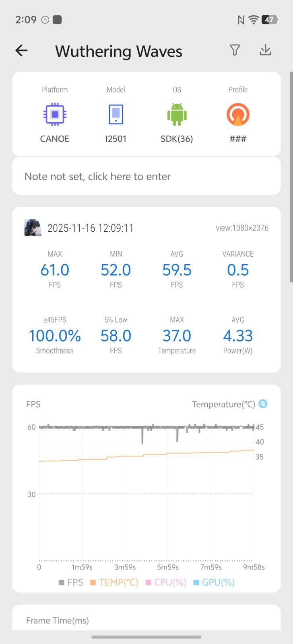The image size is (293, 644).
Task: Tap the download report icon
Action: pyautogui.click(x=265, y=50)
